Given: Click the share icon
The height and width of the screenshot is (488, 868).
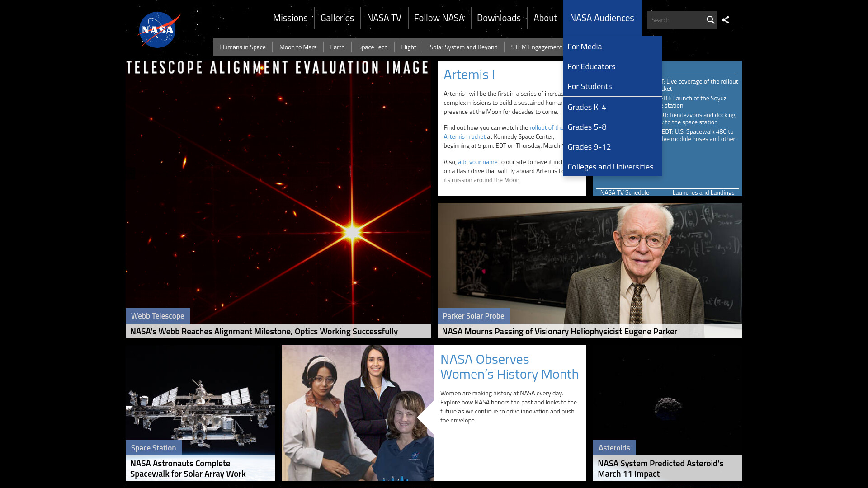Looking at the screenshot, I should [x=726, y=20].
